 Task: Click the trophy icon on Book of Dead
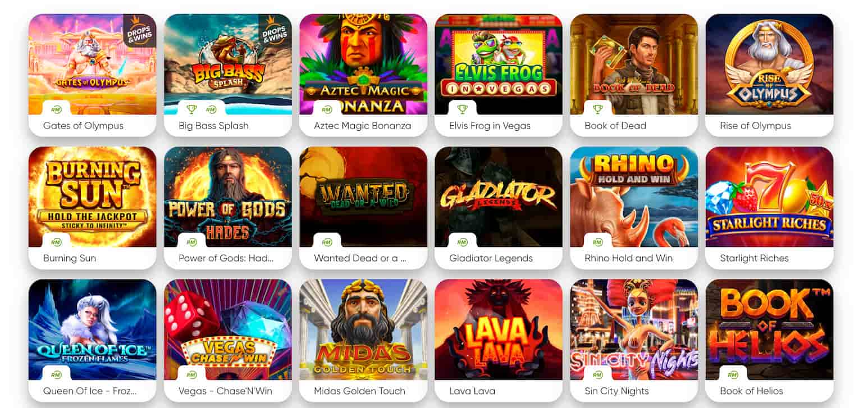(x=597, y=109)
